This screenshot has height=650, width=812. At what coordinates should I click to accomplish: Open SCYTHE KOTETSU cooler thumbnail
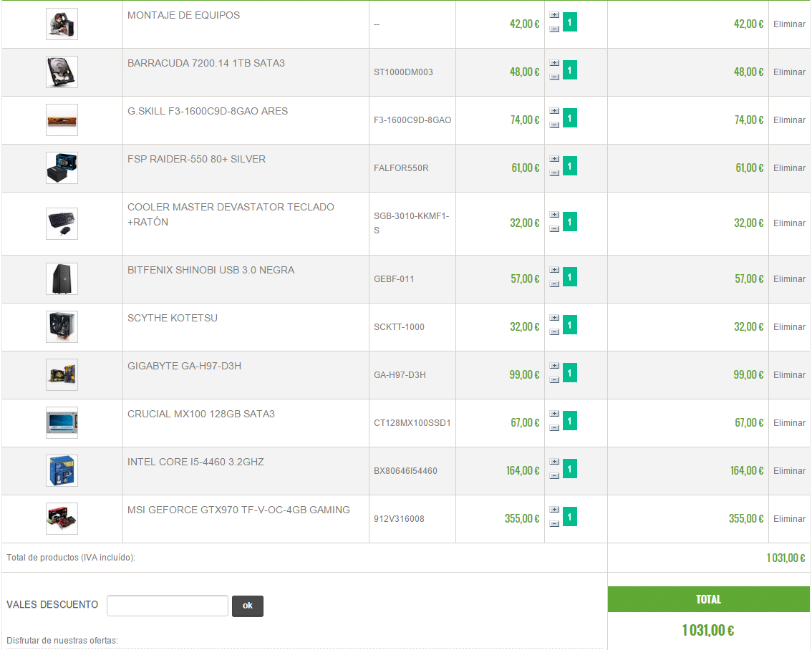click(x=62, y=326)
